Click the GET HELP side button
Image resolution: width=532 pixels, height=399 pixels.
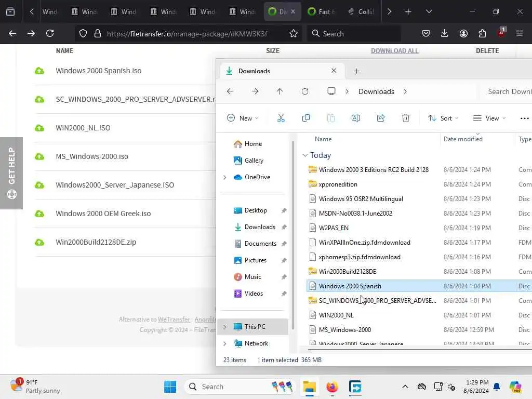coord(11,173)
